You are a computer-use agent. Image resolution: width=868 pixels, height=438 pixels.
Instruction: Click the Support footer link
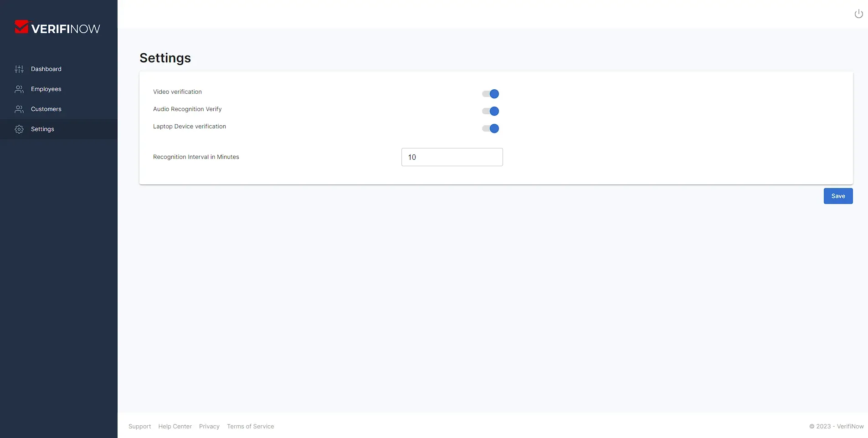pyautogui.click(x=139, y=426)
